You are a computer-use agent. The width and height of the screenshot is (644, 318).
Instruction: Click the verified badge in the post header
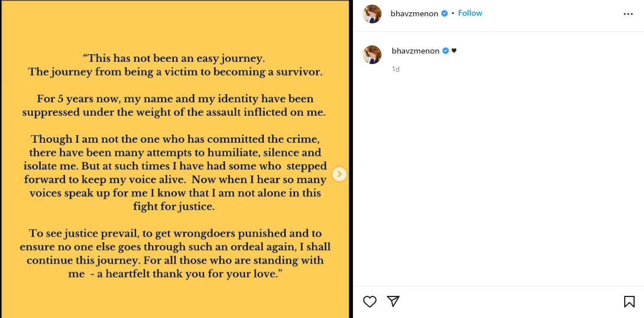(x=444, y=13)
